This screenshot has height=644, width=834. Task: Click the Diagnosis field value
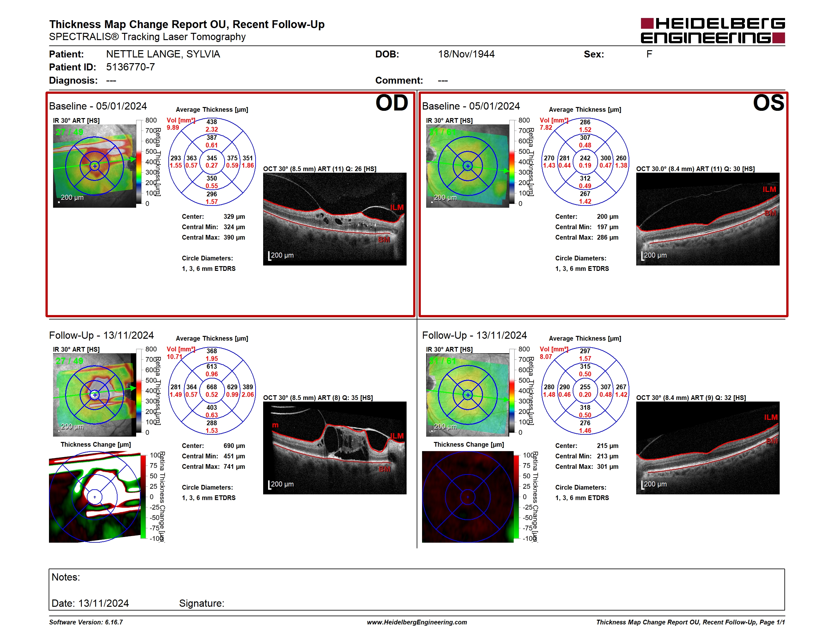click(x=111, y=80)
